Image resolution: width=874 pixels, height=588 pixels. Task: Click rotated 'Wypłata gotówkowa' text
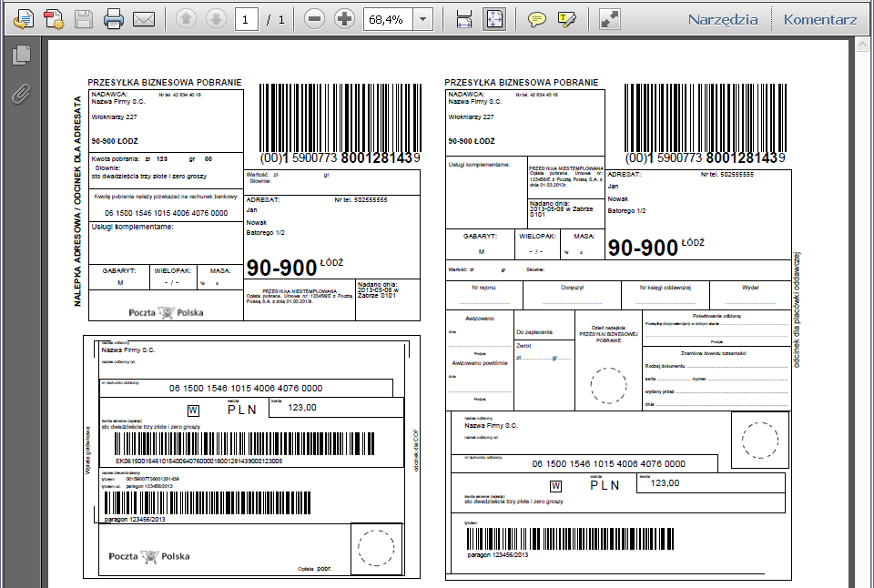coord(87,451)
